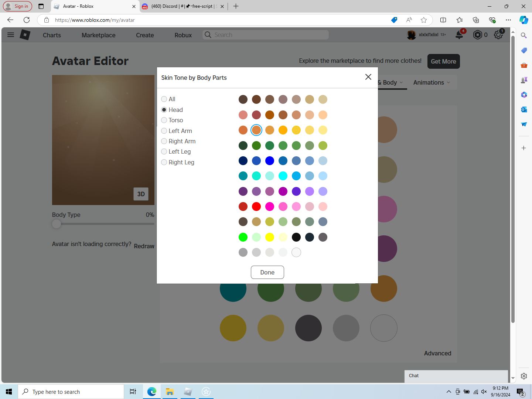Image resolution: width=532 pixels, height=399 pixels.
Task: Launch Copilot from Edge toolbar
Action: (x=524, y=20)
